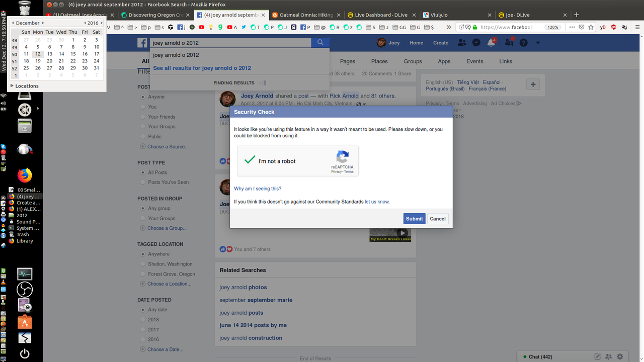Screen dimensions: 644x362
Task: Select 2017 date posted filter
Action: pos(143,330)
